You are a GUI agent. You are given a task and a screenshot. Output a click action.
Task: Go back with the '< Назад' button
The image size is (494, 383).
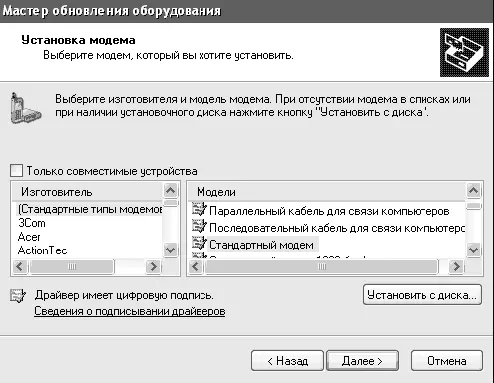287,361
